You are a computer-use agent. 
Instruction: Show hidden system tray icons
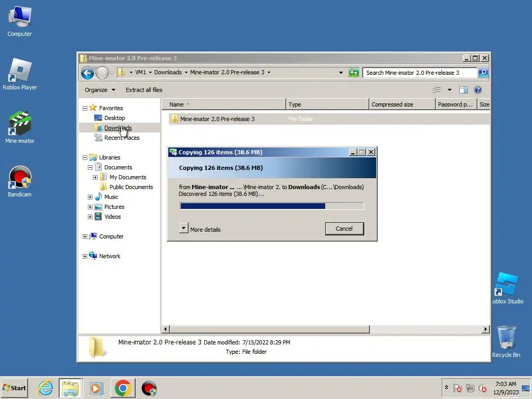[x=446, y=388]
